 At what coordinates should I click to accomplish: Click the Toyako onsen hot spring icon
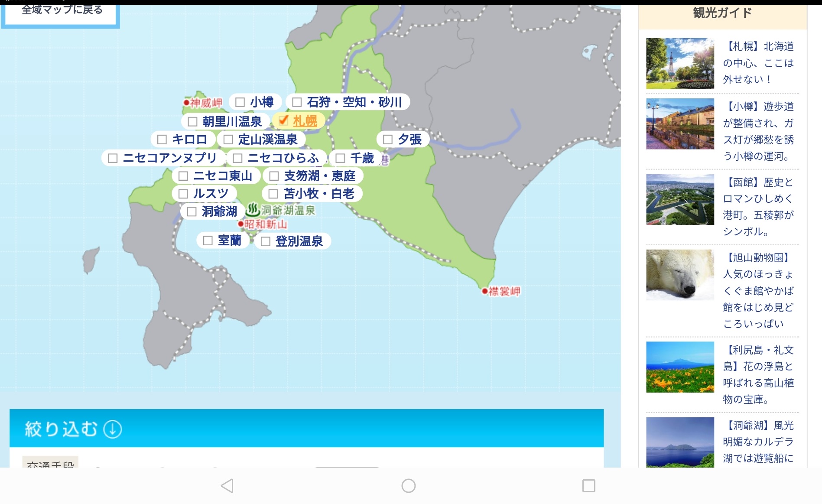252,210
